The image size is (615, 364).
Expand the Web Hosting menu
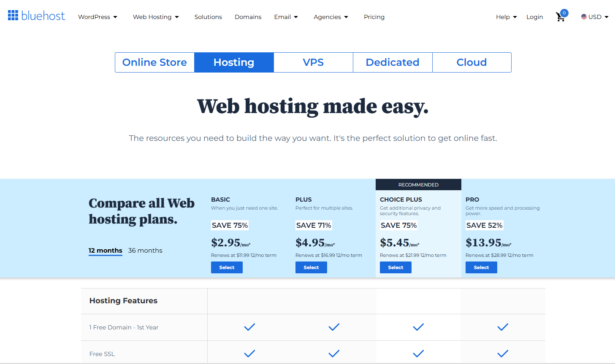[156, 17]
